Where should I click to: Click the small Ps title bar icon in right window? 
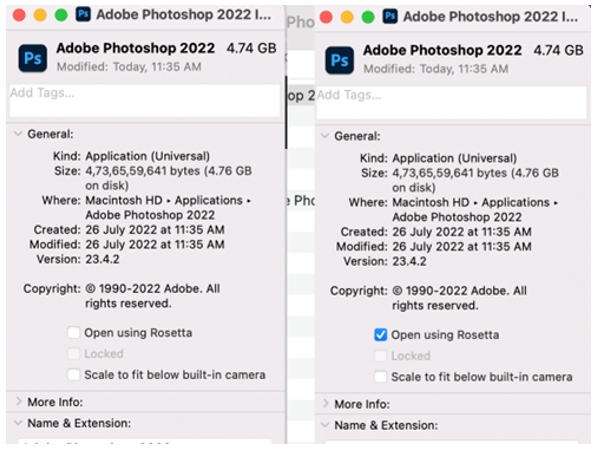tap(390, 16)
